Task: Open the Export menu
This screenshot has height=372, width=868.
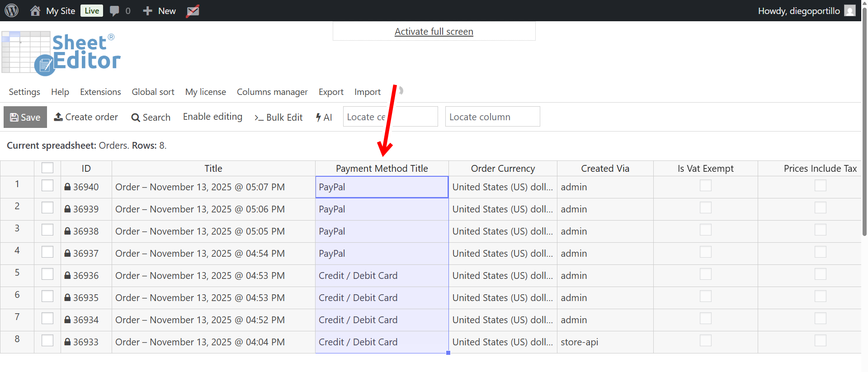Action: pyautogui.click(x=331, y=92)
